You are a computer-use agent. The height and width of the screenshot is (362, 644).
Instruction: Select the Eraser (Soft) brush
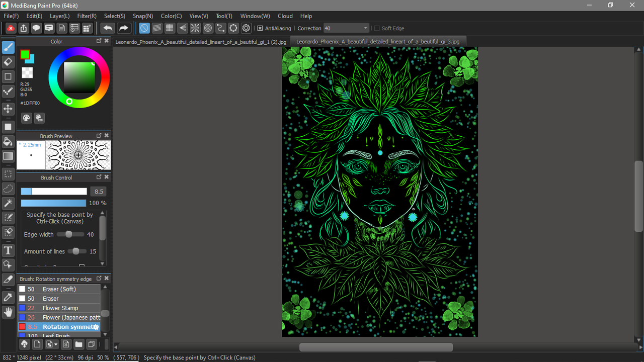59,289
